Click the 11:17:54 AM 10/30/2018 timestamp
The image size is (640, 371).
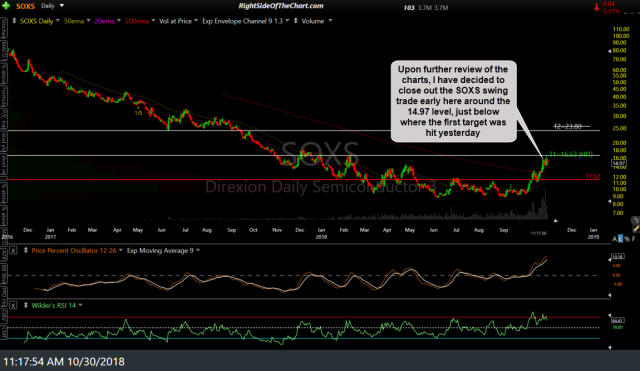64,362
